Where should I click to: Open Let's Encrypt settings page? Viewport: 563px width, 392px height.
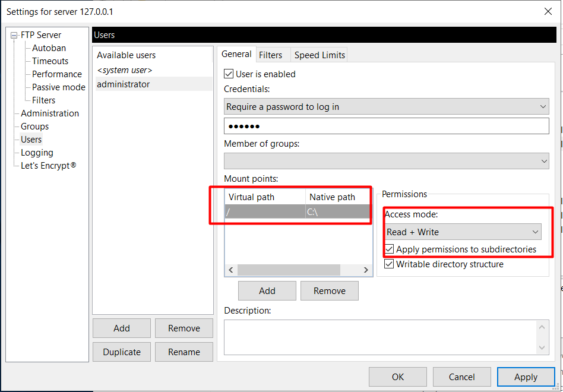pos(49,166)
